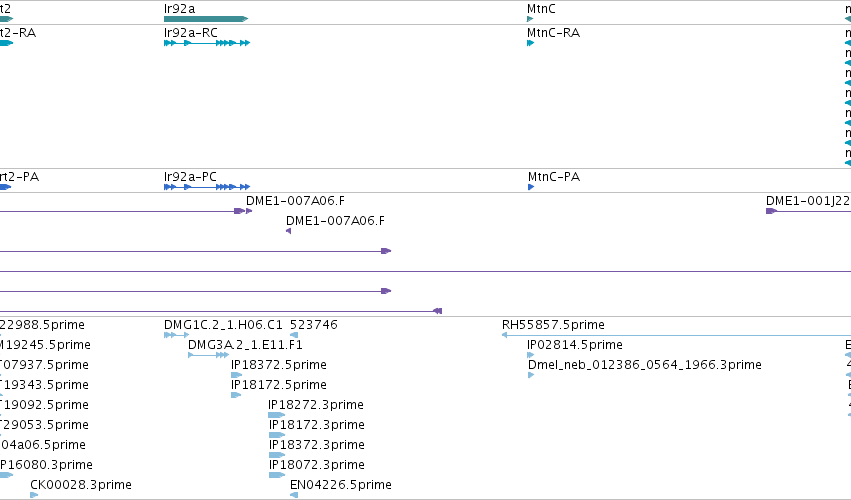The height and width of the screenshot is (500, 851).
Task: Click the IP18072.3prime label
Action: (x=316, y=465)
